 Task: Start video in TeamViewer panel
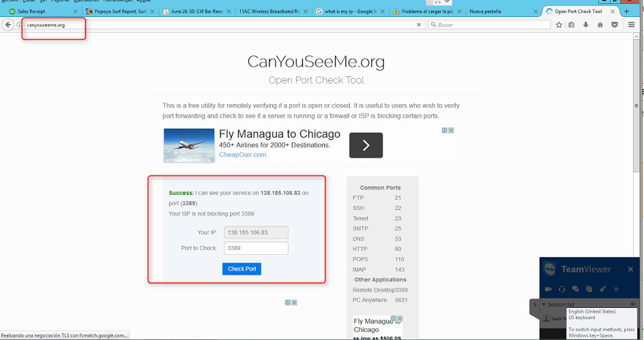tap(548, 289)
